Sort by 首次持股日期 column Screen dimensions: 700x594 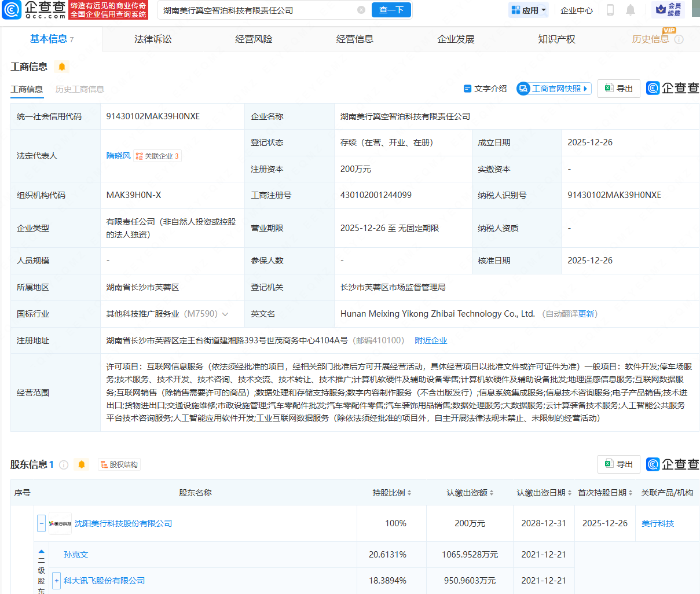[630, 493]
